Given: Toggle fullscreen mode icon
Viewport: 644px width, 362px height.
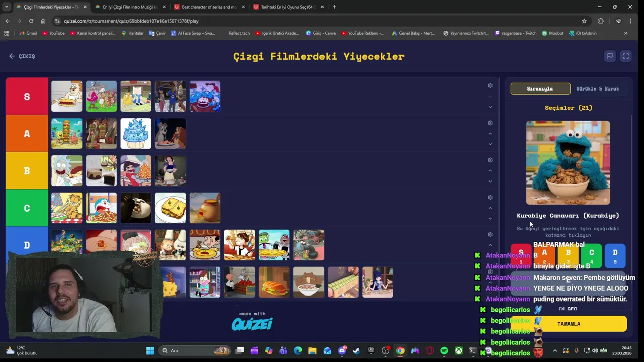Looking at the screenshot, I should [626, 56].
